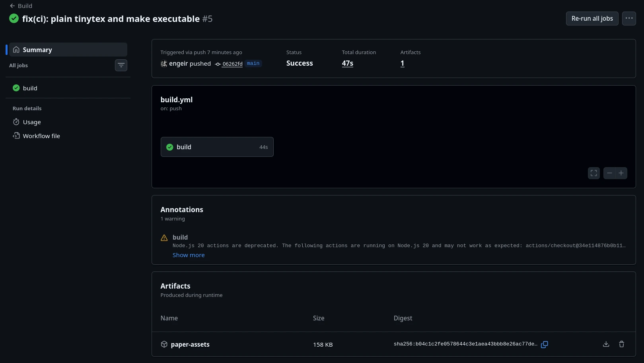Image resolution: width=644 pixels, height=363 pixels.
Task: Zoom in the workflow graph
Action: tap(621, 173)
